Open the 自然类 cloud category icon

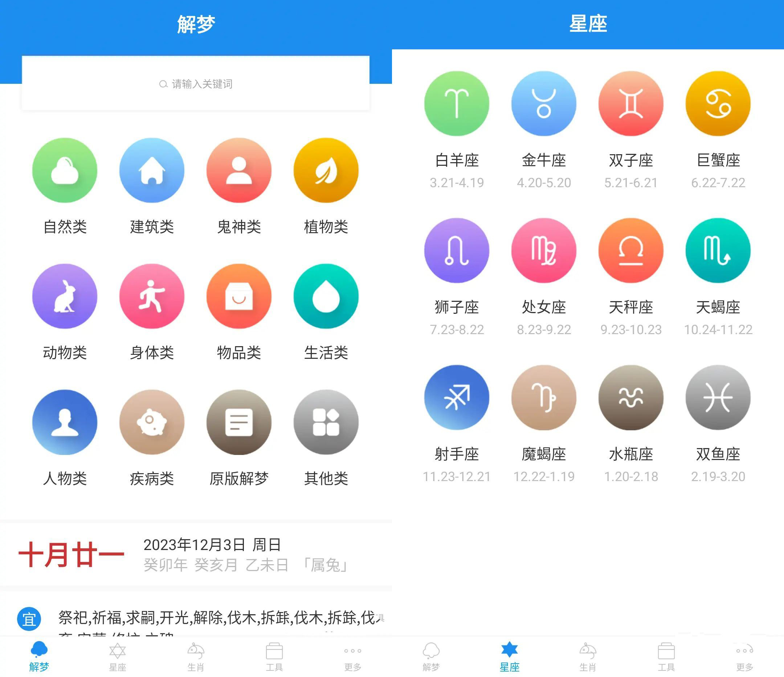click(65, 170)
